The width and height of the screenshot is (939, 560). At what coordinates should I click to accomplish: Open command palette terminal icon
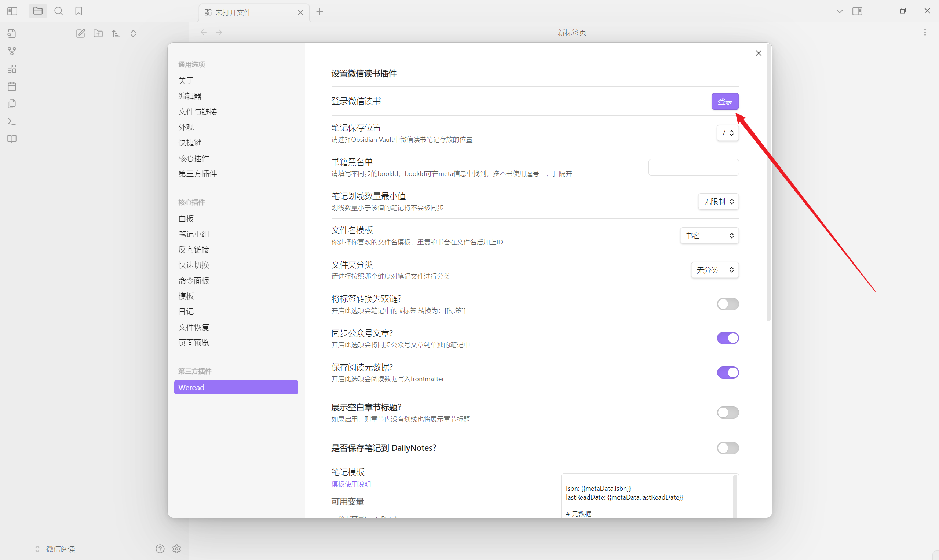pos(12,122)
